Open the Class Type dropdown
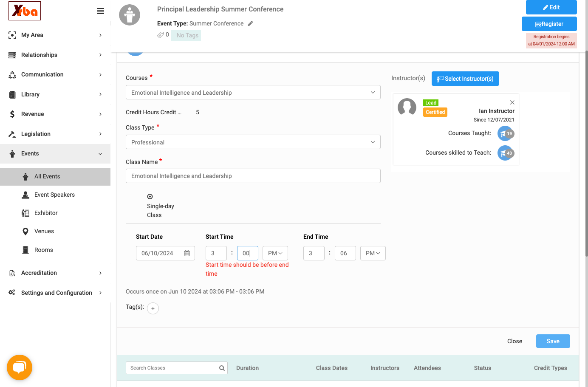 [253, 142]
